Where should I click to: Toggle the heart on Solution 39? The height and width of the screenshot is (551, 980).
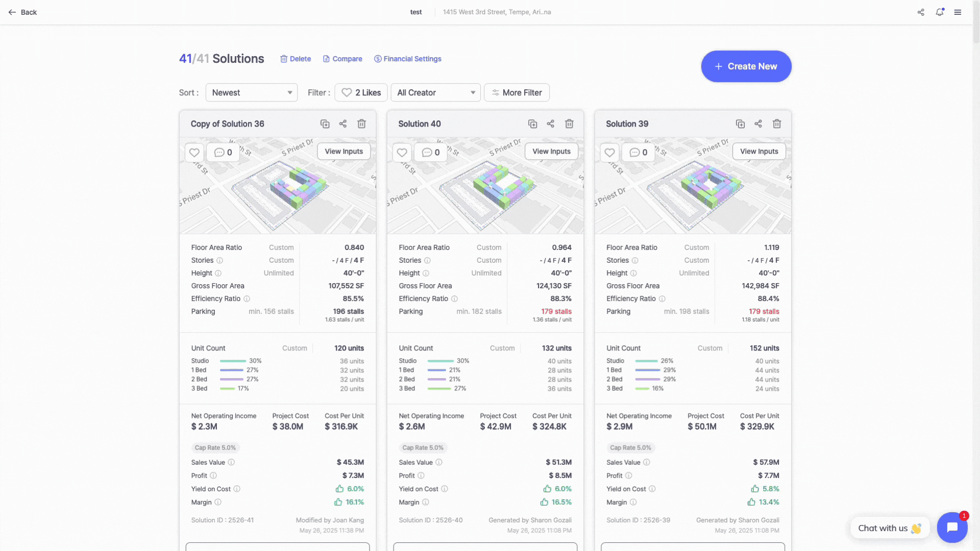click(x=609, y=153)
